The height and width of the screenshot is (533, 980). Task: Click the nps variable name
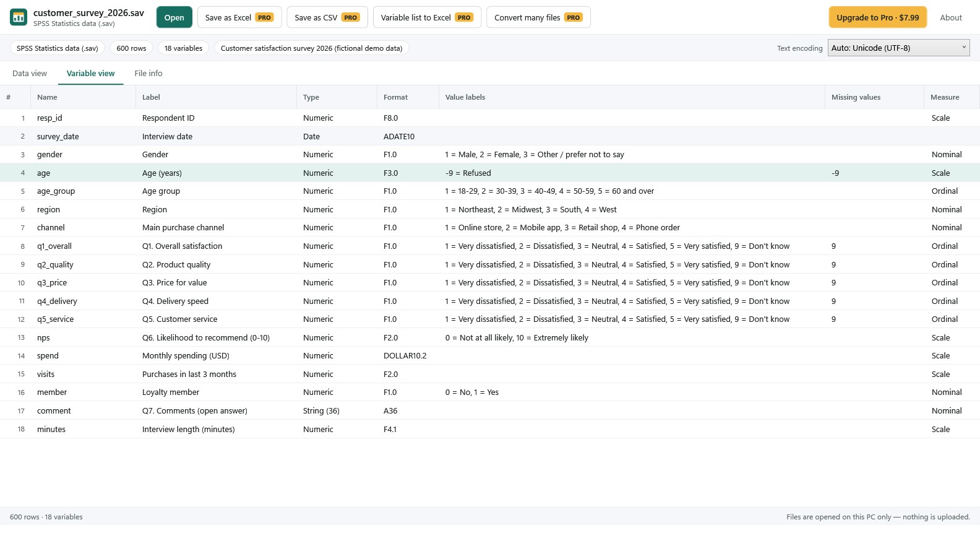pos(43,337)
